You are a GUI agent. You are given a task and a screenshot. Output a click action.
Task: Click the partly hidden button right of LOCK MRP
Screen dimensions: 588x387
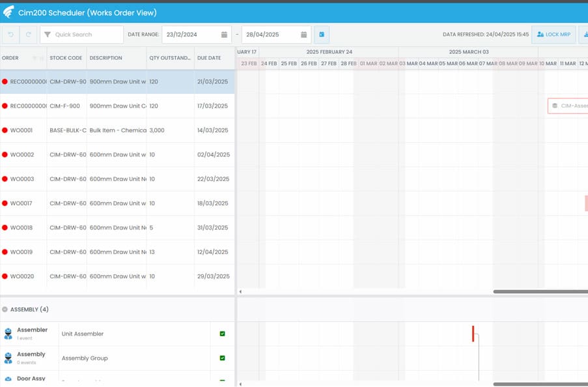click(x=583, y=35)
